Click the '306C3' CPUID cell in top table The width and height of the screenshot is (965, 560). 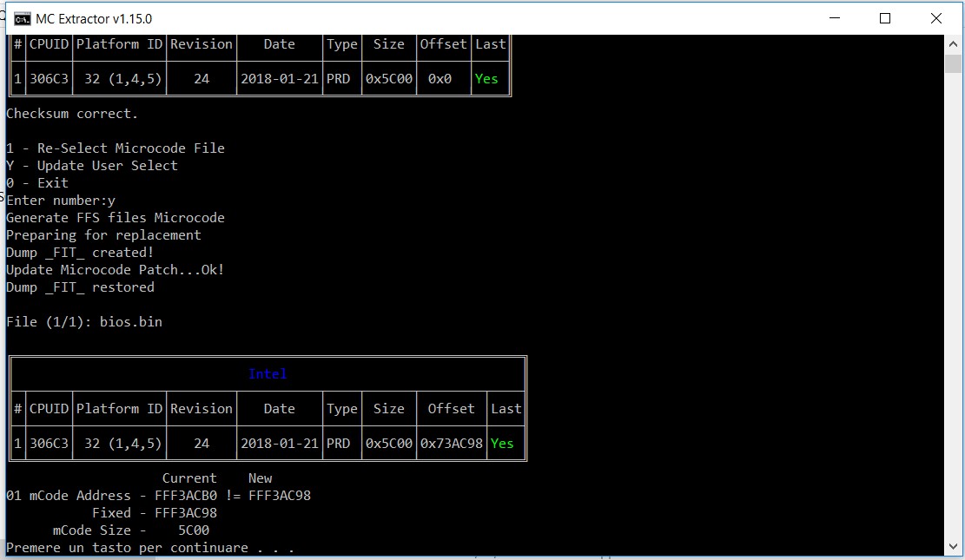click(x=49, y=79)
